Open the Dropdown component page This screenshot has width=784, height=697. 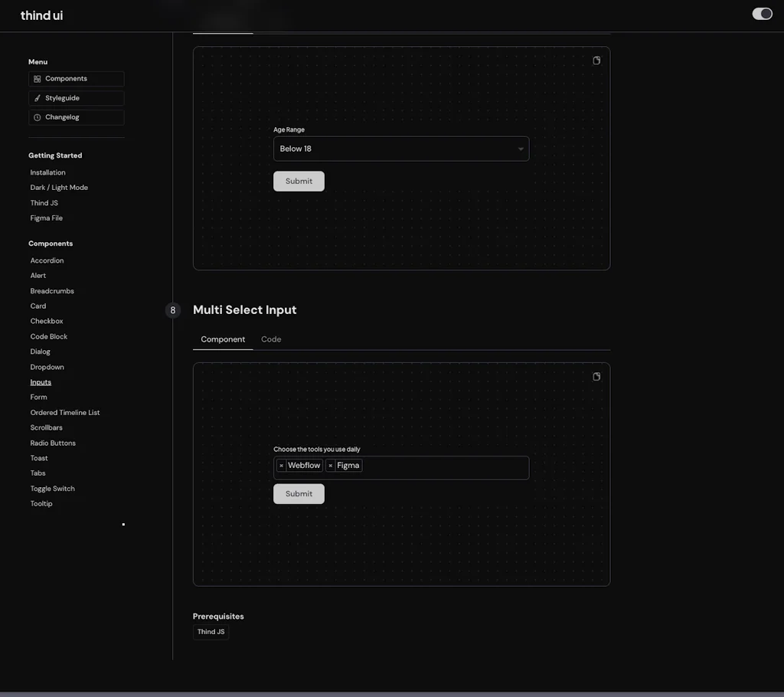[x=47, y=366]
